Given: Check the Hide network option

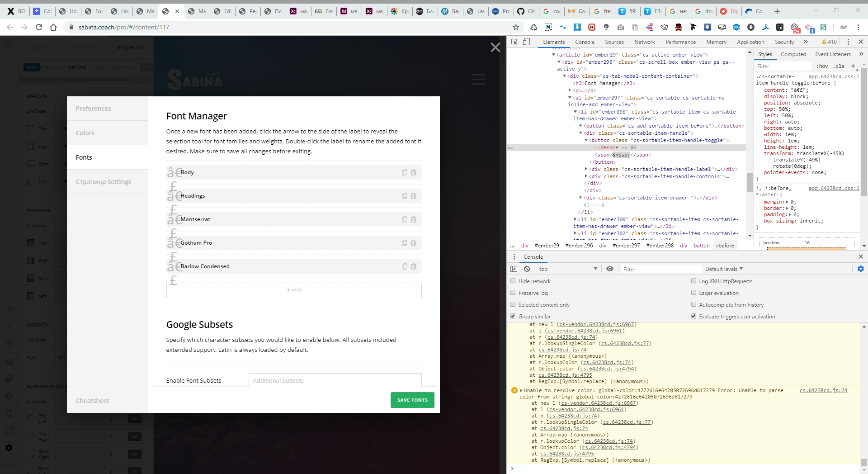Looking at the screenshot, I should [513, 281].
